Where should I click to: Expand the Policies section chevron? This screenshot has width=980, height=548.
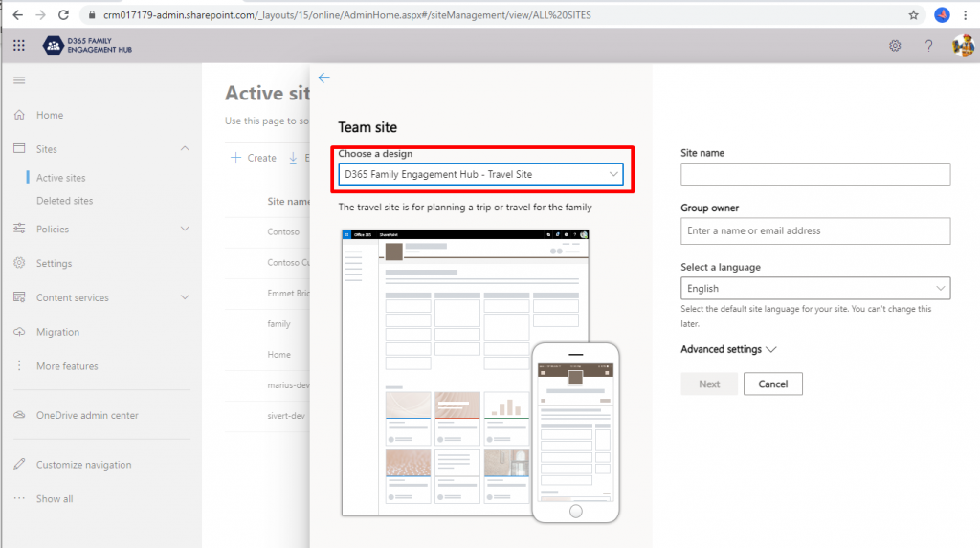tap(185, 229)
